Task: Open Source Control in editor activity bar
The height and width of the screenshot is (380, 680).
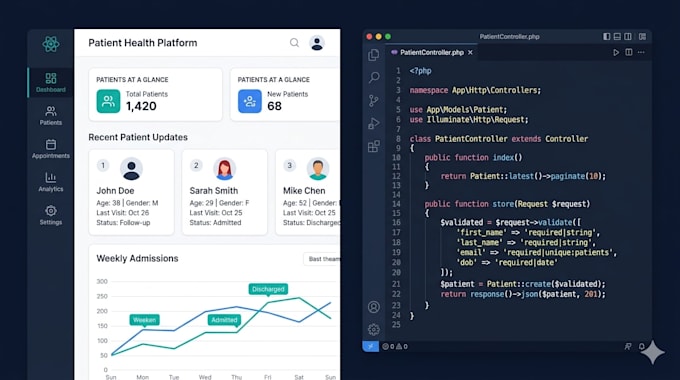Action: coord(373,101)
